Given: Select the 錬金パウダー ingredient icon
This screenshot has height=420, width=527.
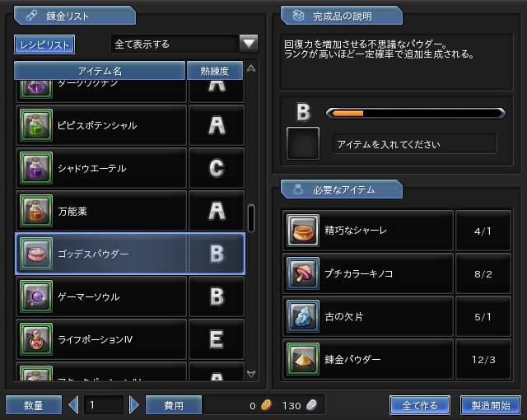Looking at the screenshot, I should tap(303, 359).
